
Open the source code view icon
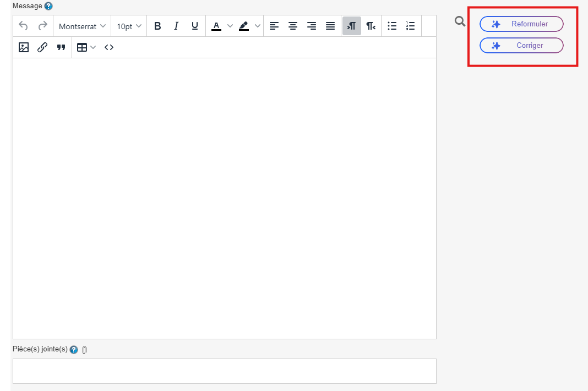(x=109, y=47)
